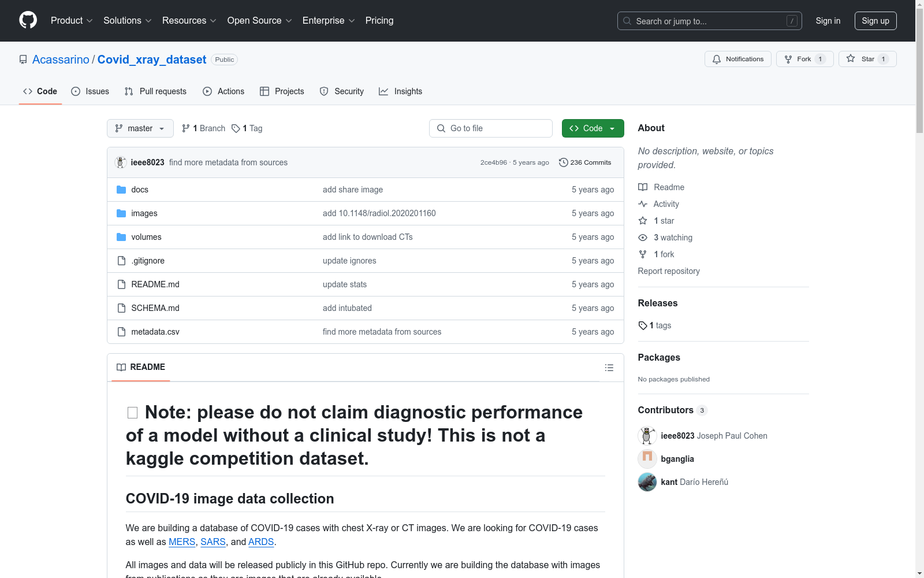
Task: Go to the Pricing page
Action: (x=379, y=21)
